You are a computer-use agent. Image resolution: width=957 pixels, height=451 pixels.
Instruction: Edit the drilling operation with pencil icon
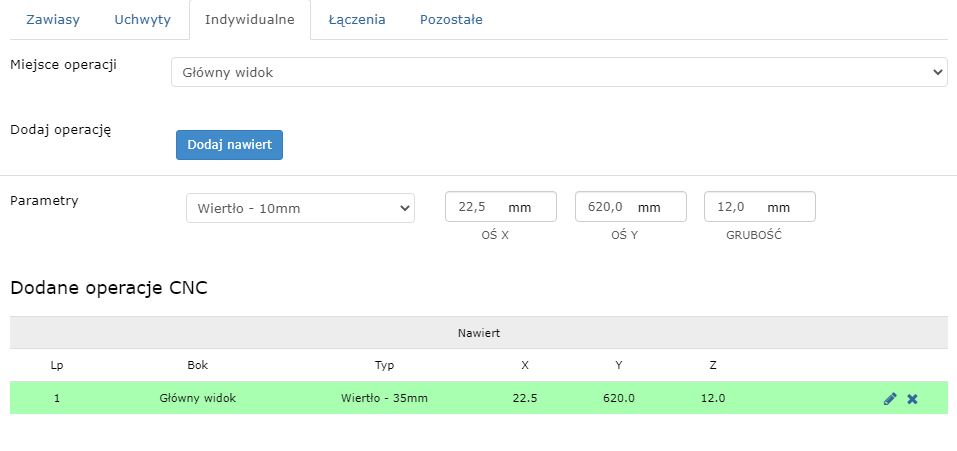click(889, 399)
